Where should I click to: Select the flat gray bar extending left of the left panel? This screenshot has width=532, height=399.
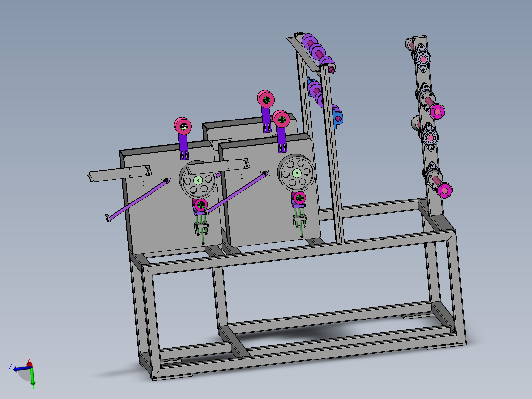[119, 173]
